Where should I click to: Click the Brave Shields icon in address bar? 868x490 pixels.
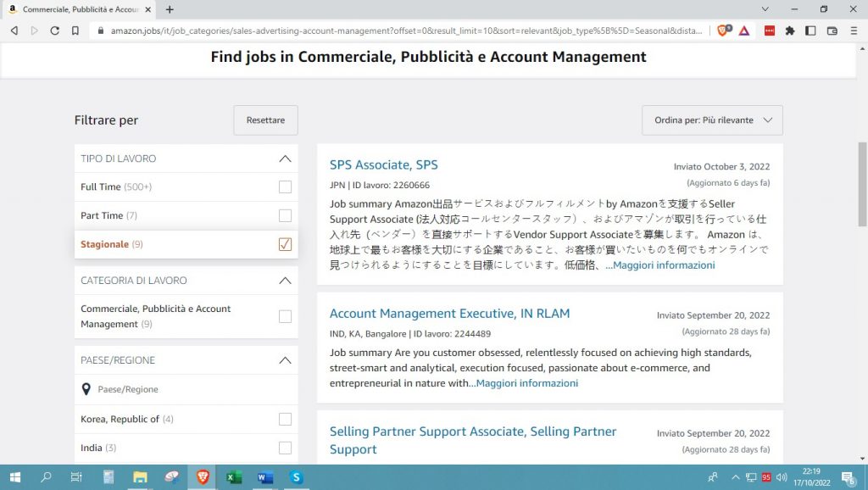[723, 31]
